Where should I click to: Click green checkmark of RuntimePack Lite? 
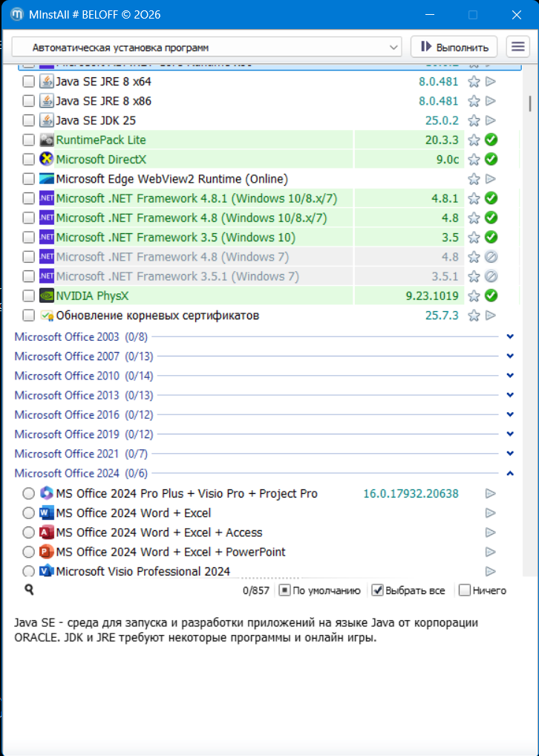491,140
